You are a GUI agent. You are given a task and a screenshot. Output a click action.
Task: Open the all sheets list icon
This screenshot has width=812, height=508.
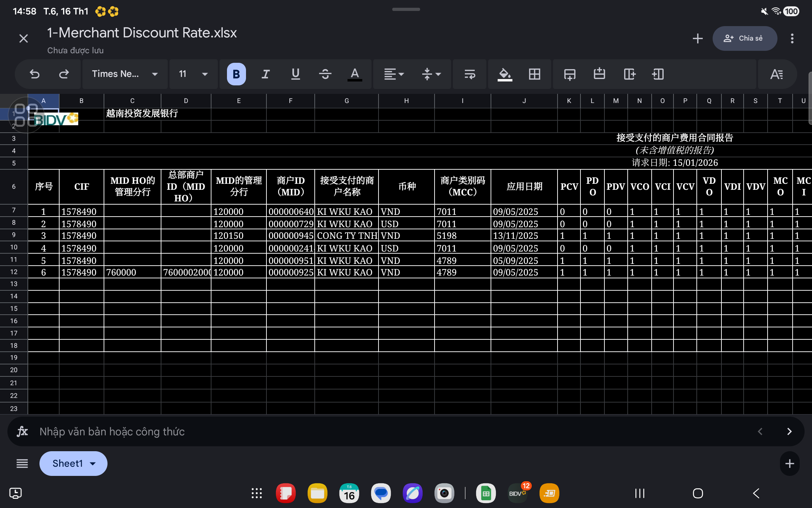tap(22, 464)
